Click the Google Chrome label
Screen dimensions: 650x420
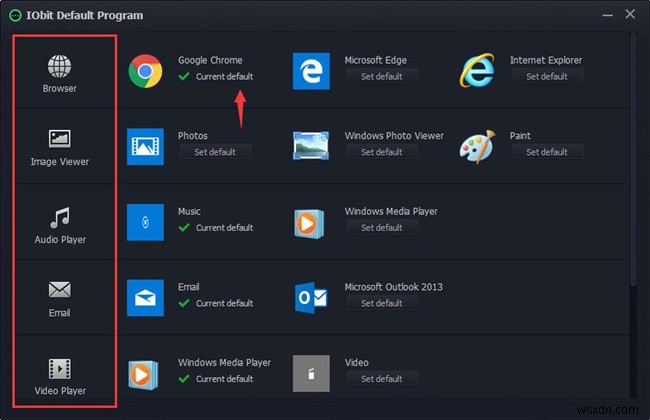coord(210,60)
